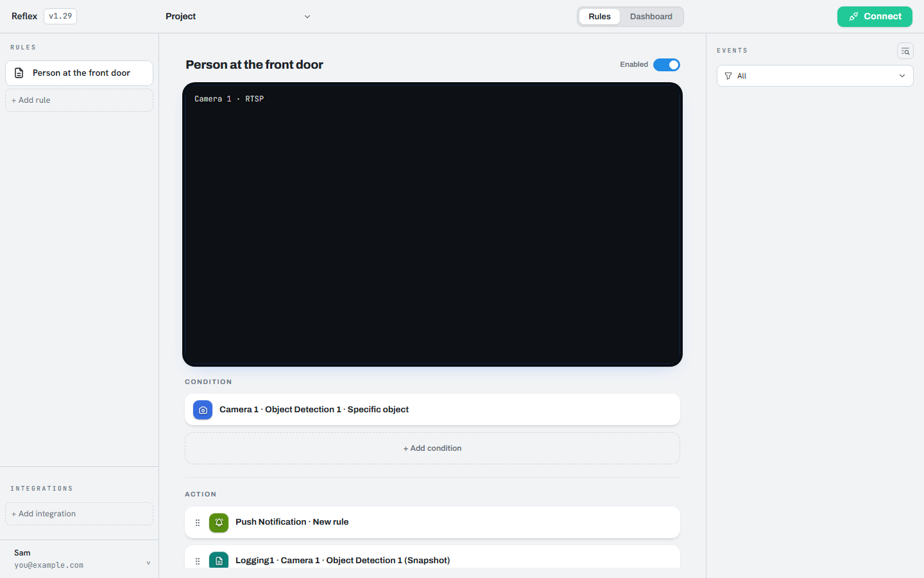Click the blue camera icon in condition
Viewport: 924px width, 578px height.
click(203, 410)
